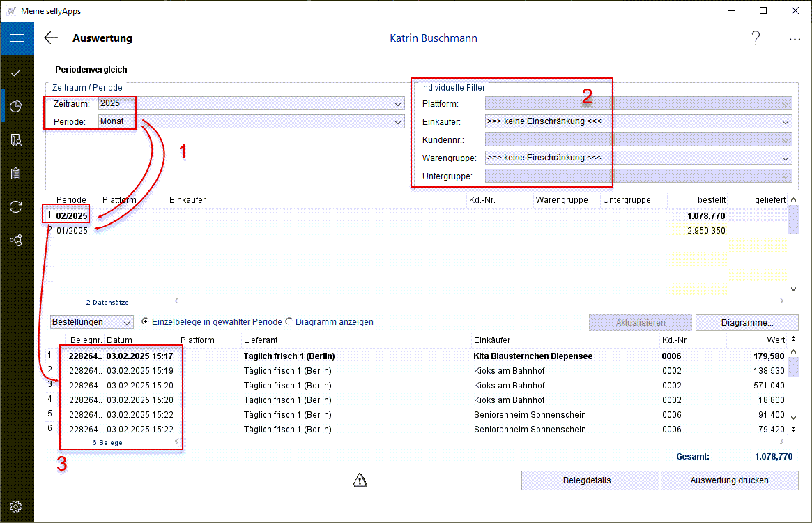Click the back arrow next to Auswertung
812x523 pixels.
51,38
